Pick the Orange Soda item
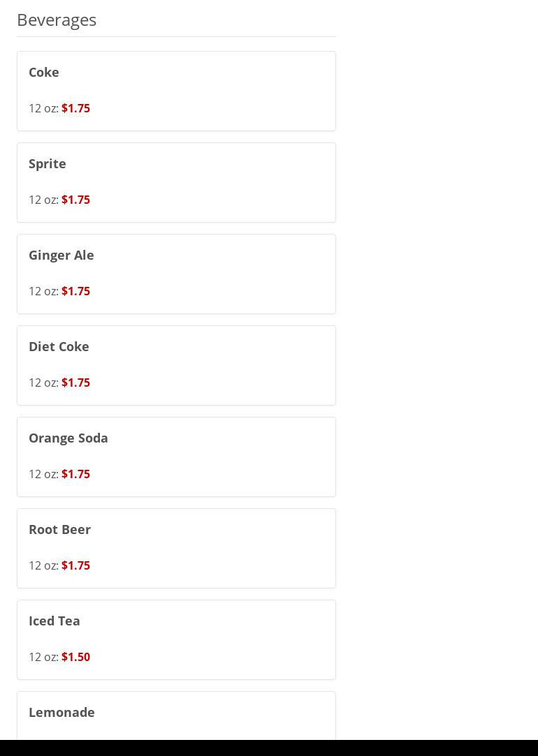This screenshot has width=538, height=756. (68, 438)
